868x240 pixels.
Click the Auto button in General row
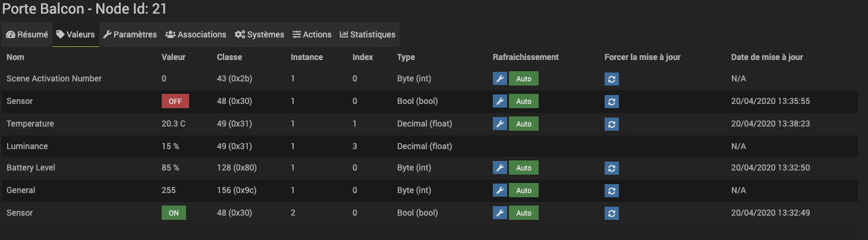(x=524, y=191)
